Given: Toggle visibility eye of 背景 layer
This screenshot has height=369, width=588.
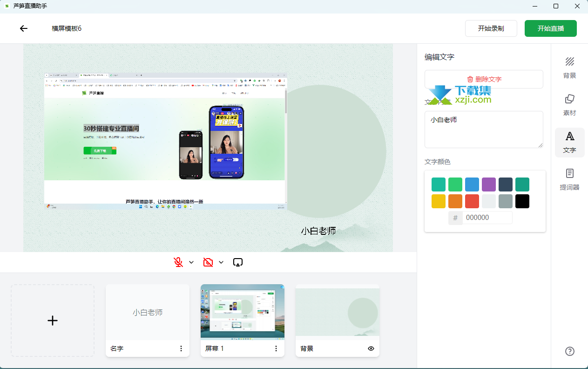Looking at the screenshot, I should click(371, 348).
